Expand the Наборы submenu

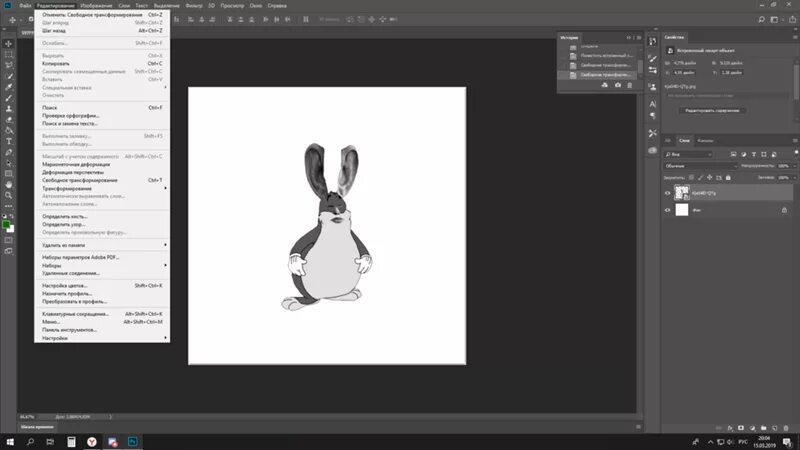point(102,265)
